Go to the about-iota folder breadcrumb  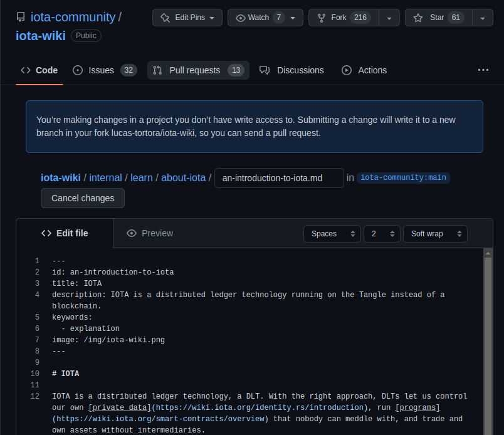pos(183,178)
